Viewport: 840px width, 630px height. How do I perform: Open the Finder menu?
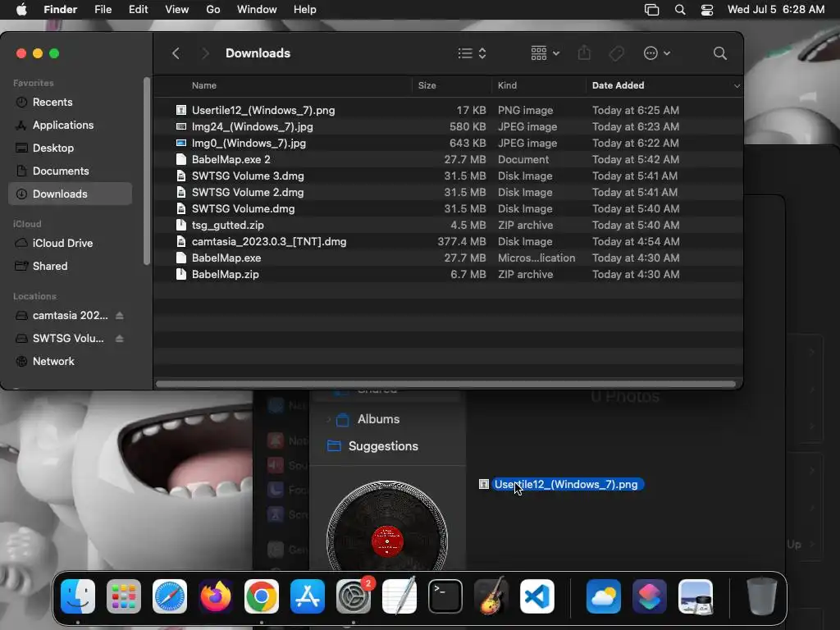point(60,10)
